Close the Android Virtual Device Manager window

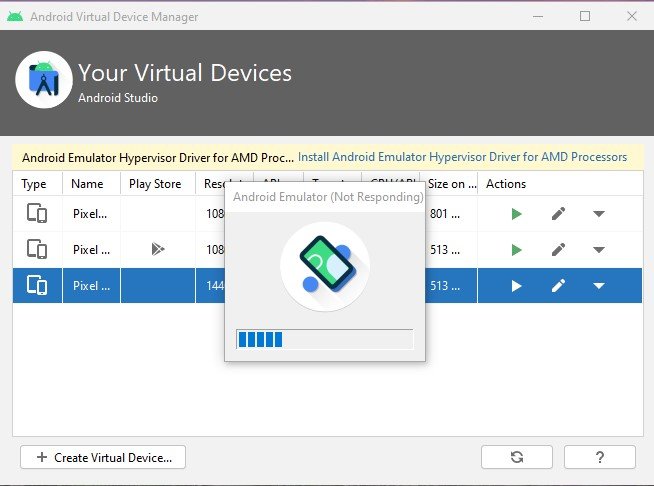tap(632, 16)
